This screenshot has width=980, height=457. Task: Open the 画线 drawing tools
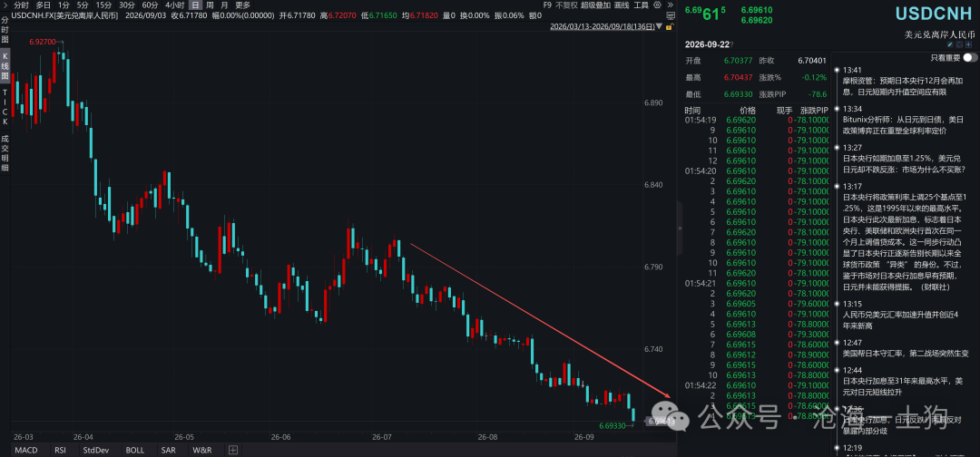[622, 5]
